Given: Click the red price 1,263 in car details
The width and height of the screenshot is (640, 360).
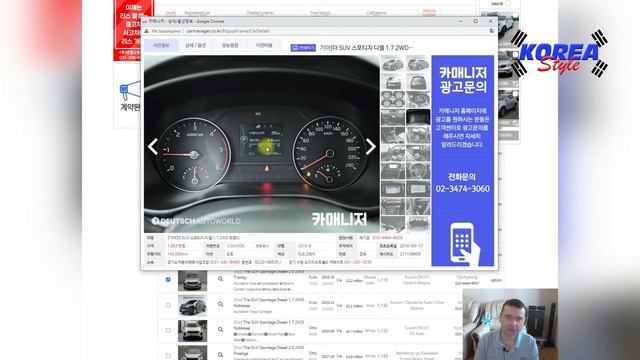Looking at the screenshot, I should (x=176, y=246).
